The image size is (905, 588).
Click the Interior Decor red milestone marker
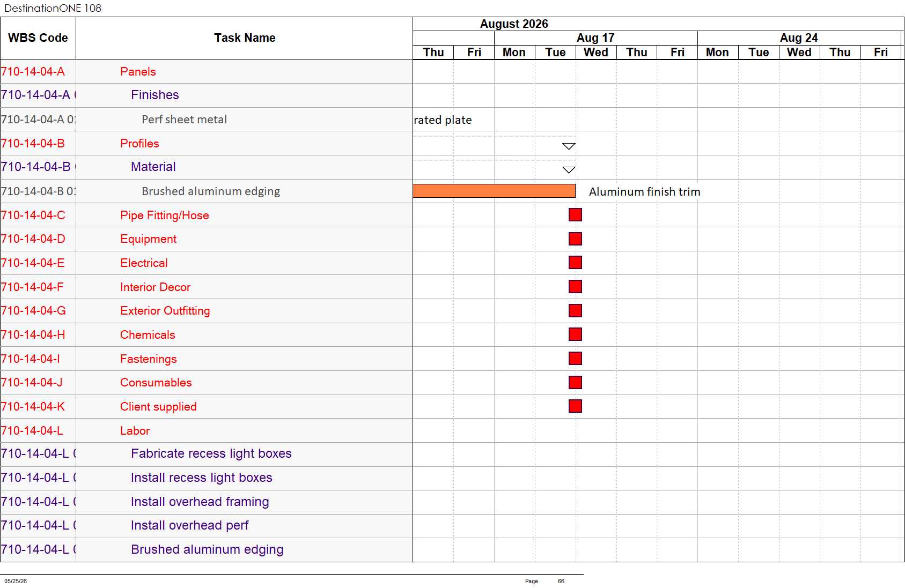[x=575, y=287]
